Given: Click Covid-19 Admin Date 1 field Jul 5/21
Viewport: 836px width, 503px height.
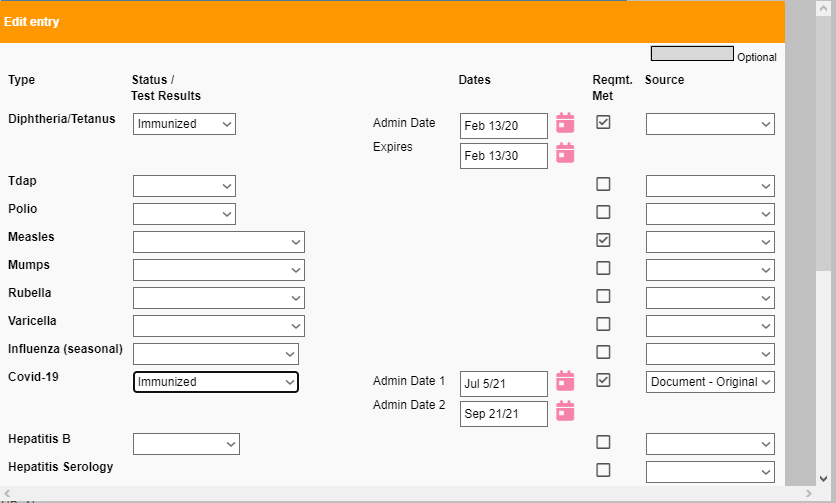Looking at the screenshot, I should coord(504,384).
